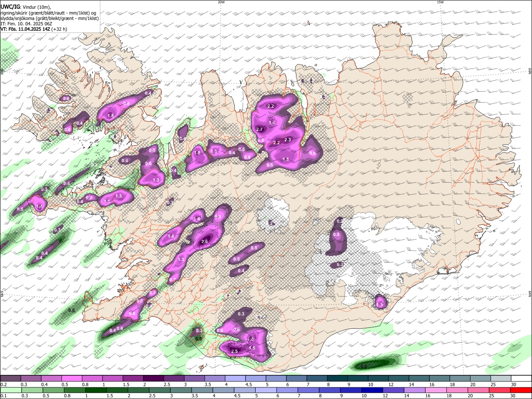Click the '15W' longitude label at the top edge
Screen dimensions: 532x399
(440, 2)
